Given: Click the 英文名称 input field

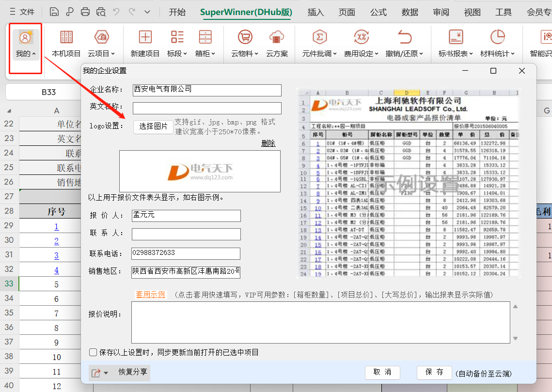Looking at the screenshot, I should (x=207, y=108).
